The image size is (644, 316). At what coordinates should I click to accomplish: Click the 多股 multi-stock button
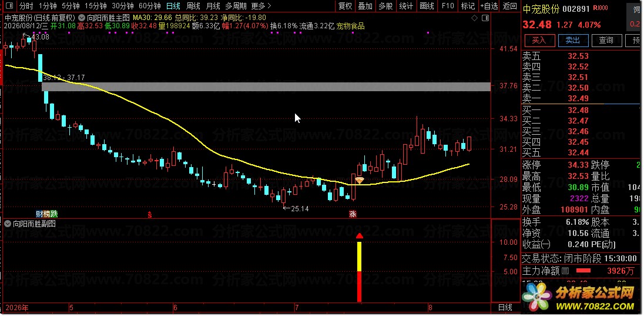point(385,6)
